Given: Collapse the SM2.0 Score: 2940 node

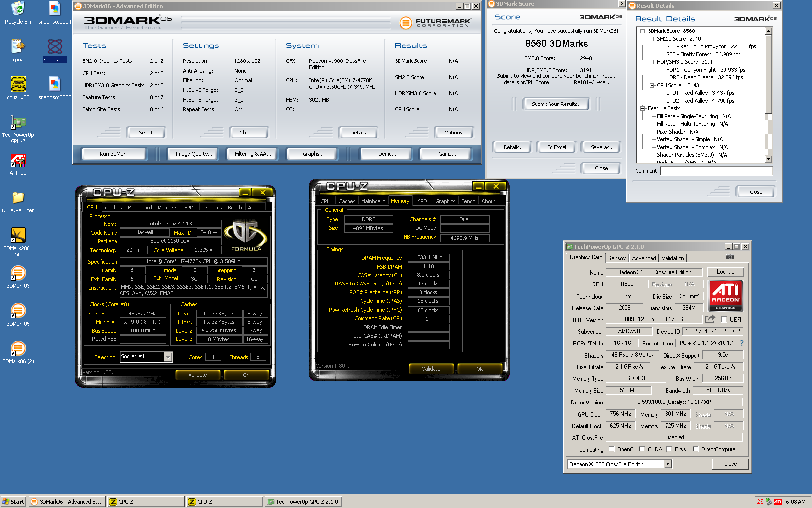Looking at the screenshot, I should [x=652, y=39].
